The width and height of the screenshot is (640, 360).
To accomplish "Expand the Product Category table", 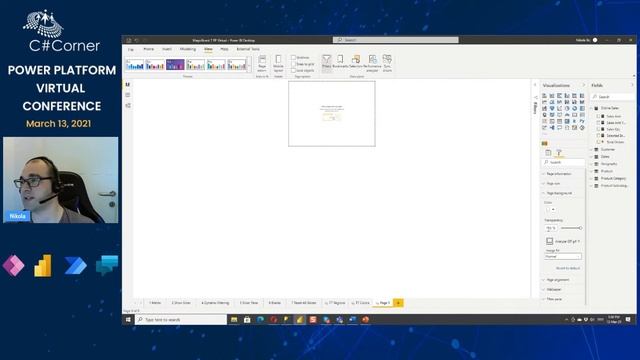I will [591, 178].
